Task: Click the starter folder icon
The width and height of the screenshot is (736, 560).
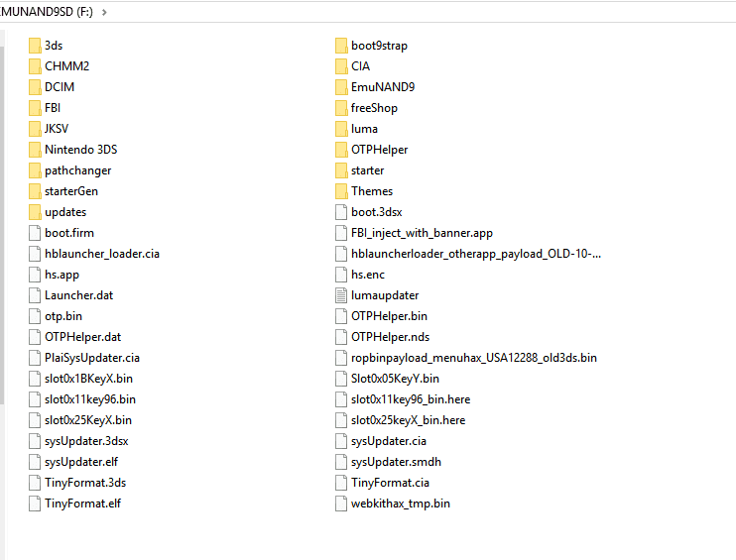Action: click(341, 170)
